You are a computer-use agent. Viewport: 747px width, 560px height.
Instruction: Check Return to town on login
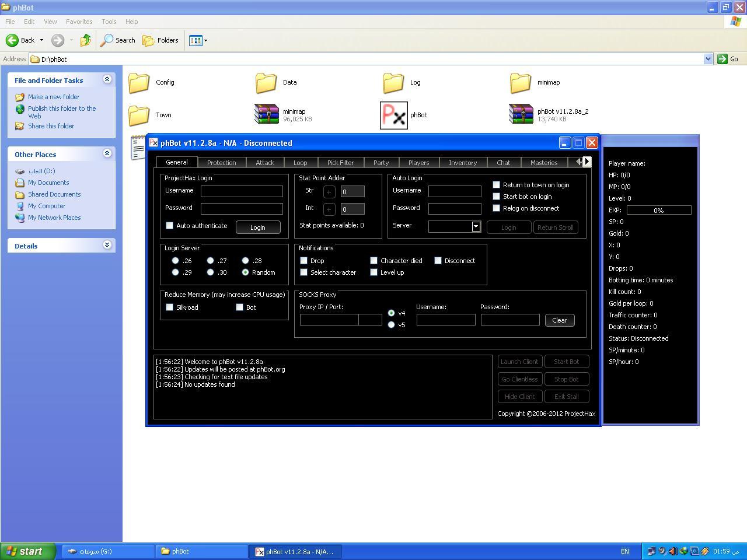click(497, 185)
